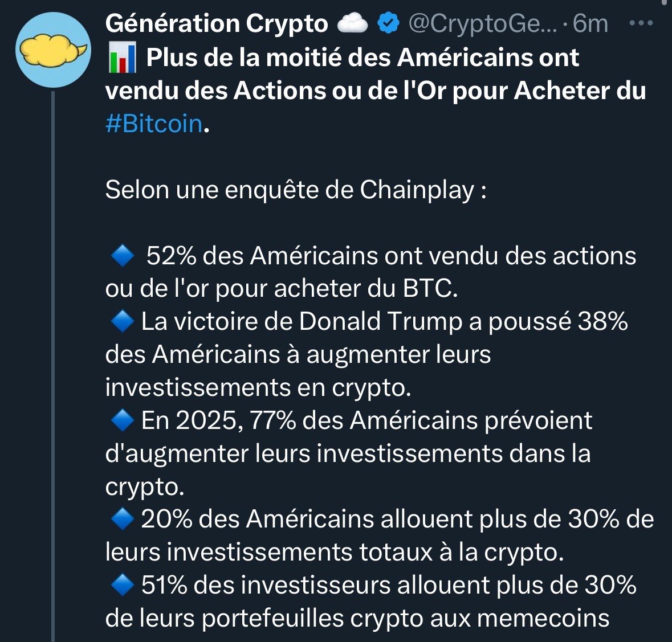Click the diamond bullet before La victoire

121,322
